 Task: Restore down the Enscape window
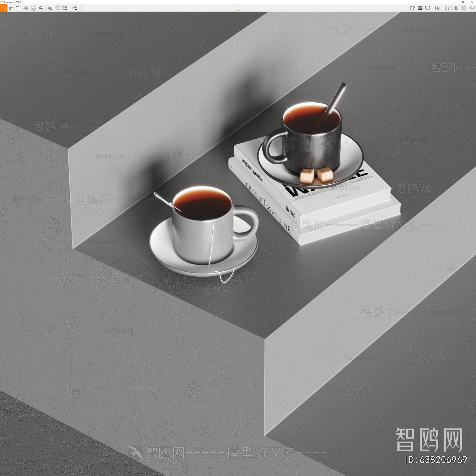(x=463, y=2)
